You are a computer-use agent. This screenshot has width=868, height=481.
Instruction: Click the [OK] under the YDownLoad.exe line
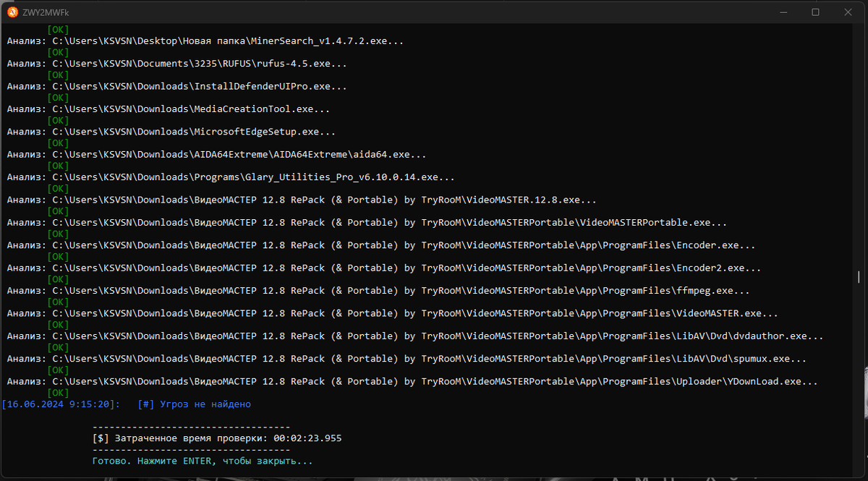58,393
